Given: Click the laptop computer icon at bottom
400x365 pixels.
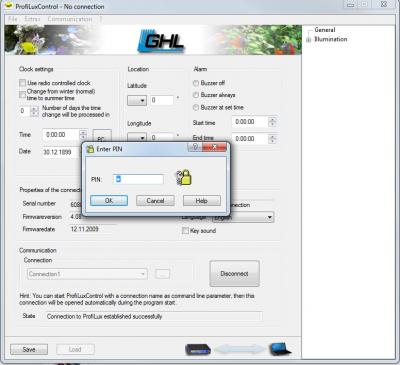Looking at the screenshot, I should (x=280, y=349).
